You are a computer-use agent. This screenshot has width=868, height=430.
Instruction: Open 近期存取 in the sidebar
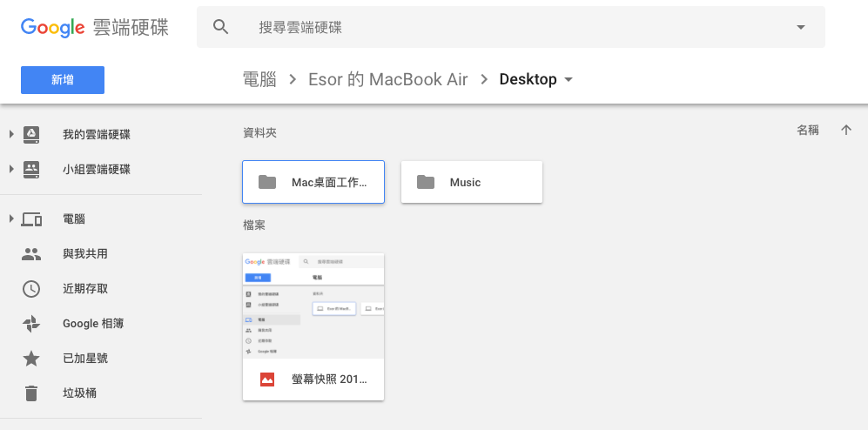84,289
